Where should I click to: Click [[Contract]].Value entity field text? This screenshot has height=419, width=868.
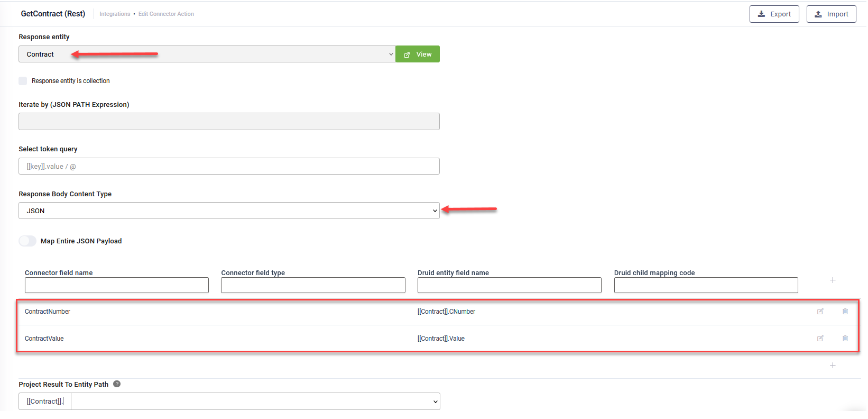pos(441,339)
